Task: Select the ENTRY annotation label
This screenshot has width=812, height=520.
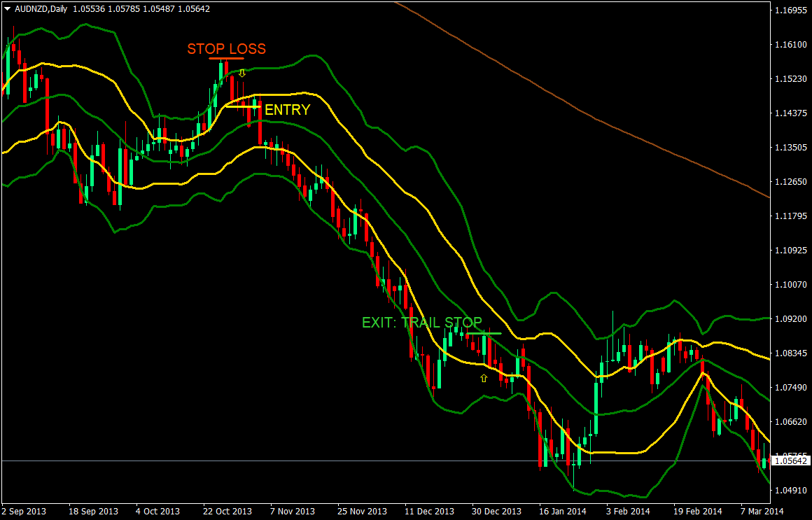Action: (x=286, y=110)
